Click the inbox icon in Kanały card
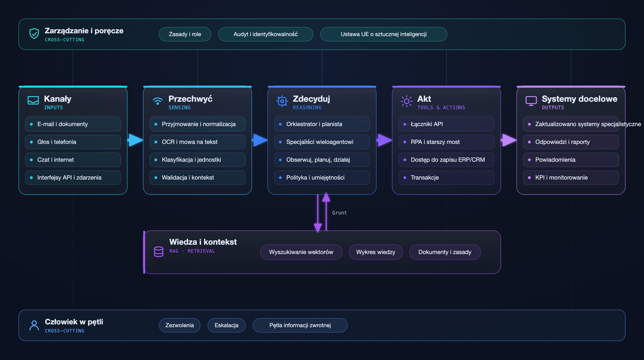The height and width of the screenshot is (360, 644). point(33,100)
